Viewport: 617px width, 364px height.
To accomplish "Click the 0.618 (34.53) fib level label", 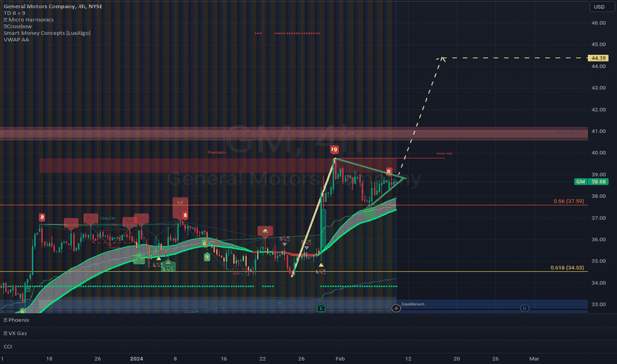I will 567,267.
